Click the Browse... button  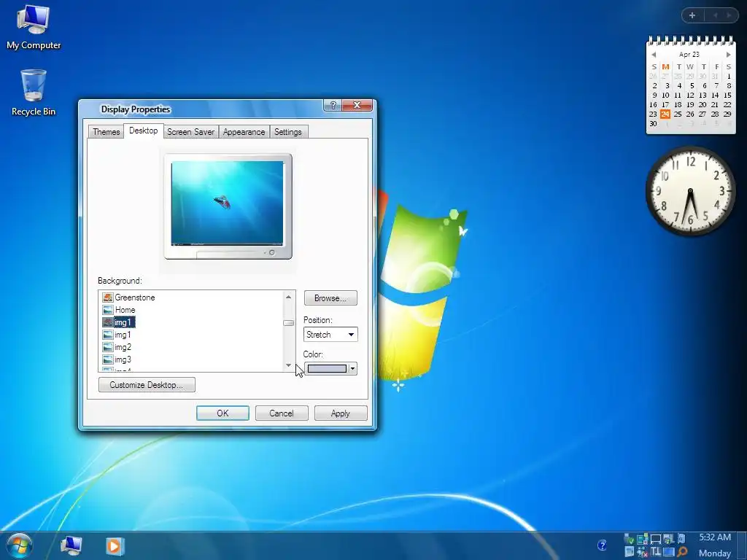[330, 298]
